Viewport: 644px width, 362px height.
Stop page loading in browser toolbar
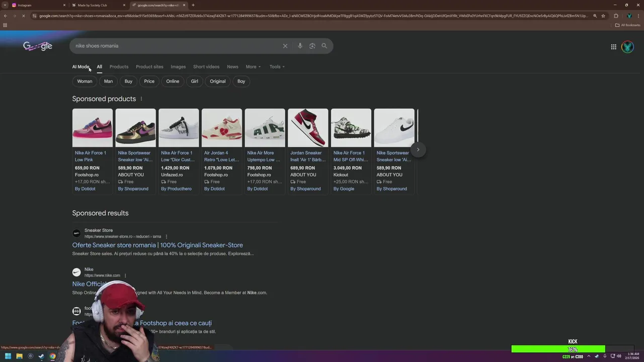pyautogui.click(x=23, y=16)
